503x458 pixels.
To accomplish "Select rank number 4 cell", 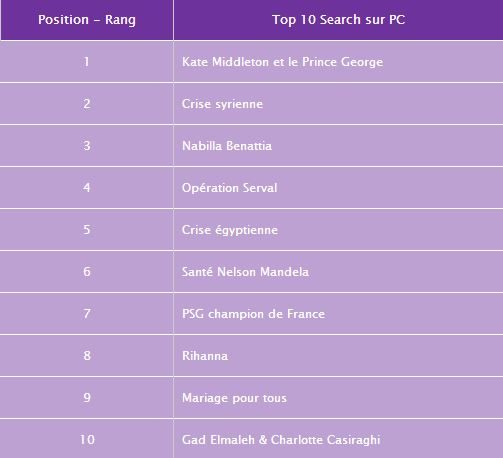I will (87, 188).
